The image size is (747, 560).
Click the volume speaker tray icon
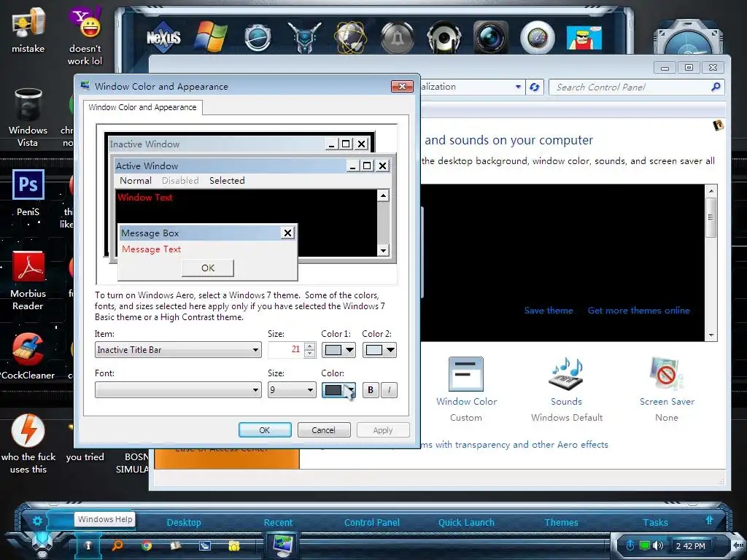(x=658, y=545)
